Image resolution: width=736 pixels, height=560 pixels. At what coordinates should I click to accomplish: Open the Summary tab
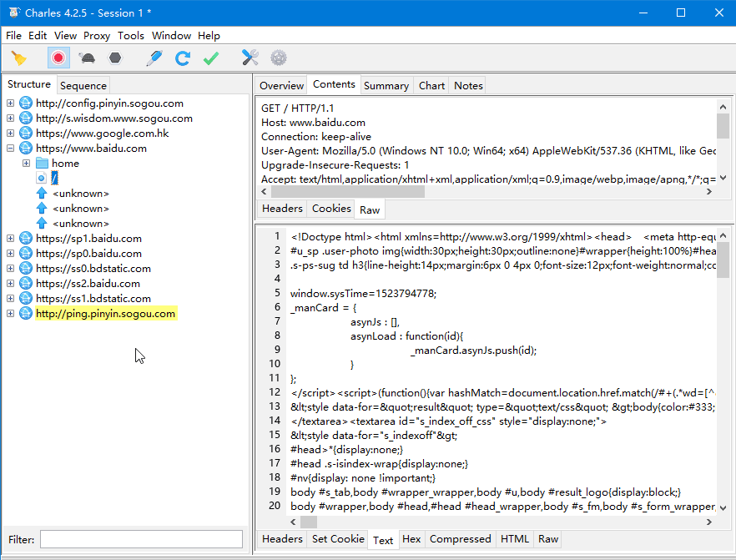386,86
